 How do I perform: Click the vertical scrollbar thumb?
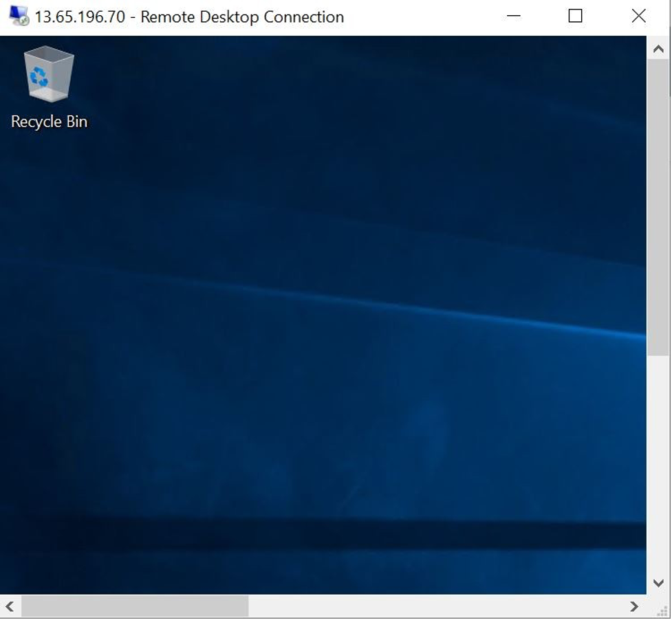click(658, 206)
